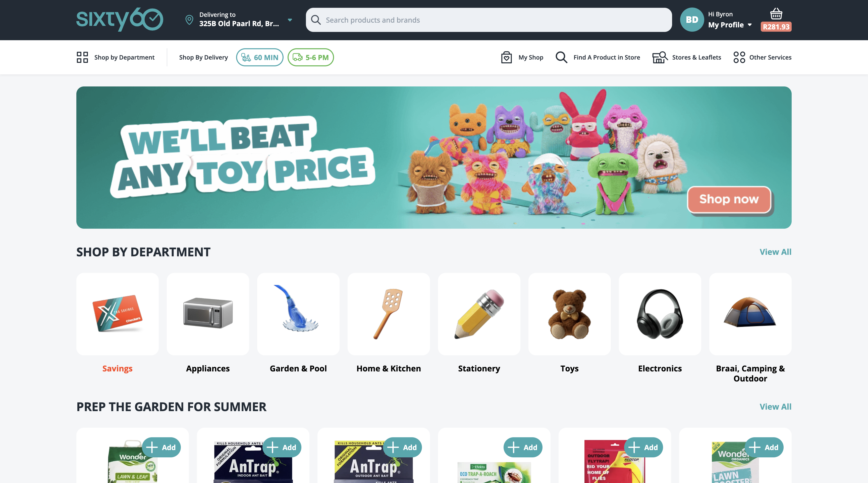Toggle 60 MIN delivery option
The image size is (868, 483).
click(x=260, y=57)
